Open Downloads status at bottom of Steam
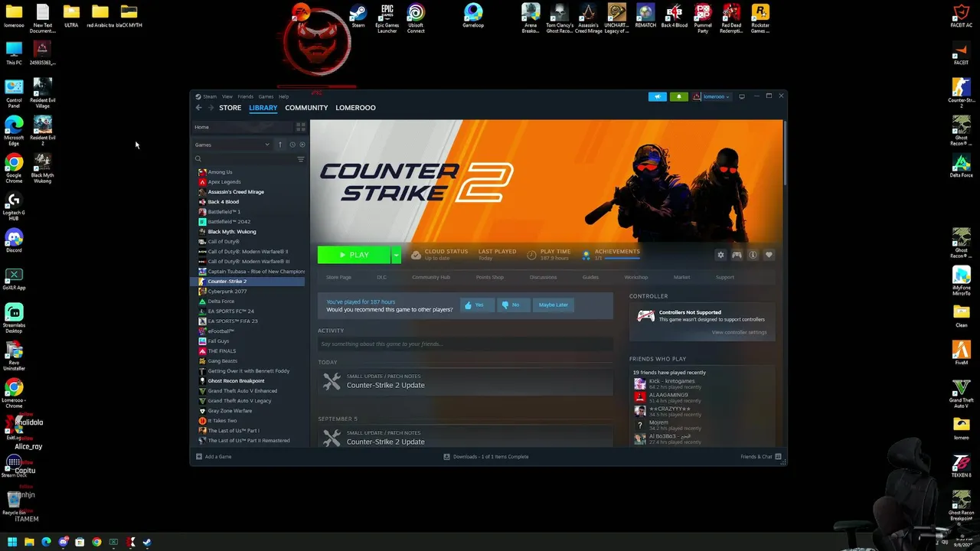Image resolution: width=980 pixels, height=551 pixels. click(x=486, y=457)
